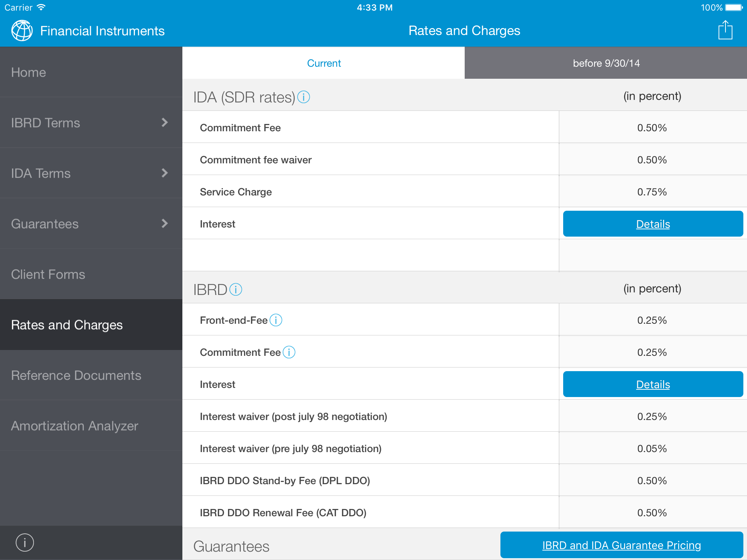
Task: Tap the IDA Commitment Fee 0.50% value
Action: coord(652,128)
